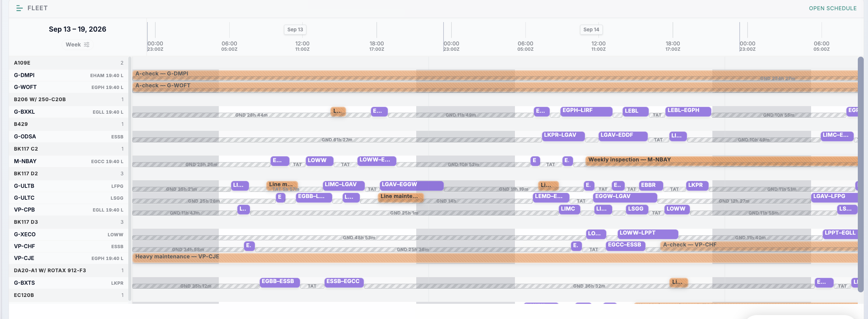Image resolution: width=868 pixels, height=319 pixels.
Task: Select the EGPH–LIRF flight block
Action: pyautogui.click(x=586, y=111)
